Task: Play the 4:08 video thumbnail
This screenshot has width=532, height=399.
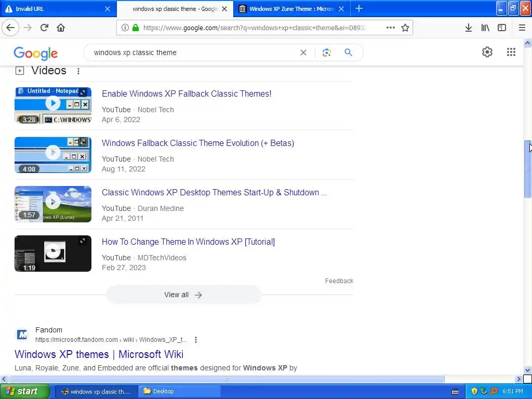Action: point(53,155)
